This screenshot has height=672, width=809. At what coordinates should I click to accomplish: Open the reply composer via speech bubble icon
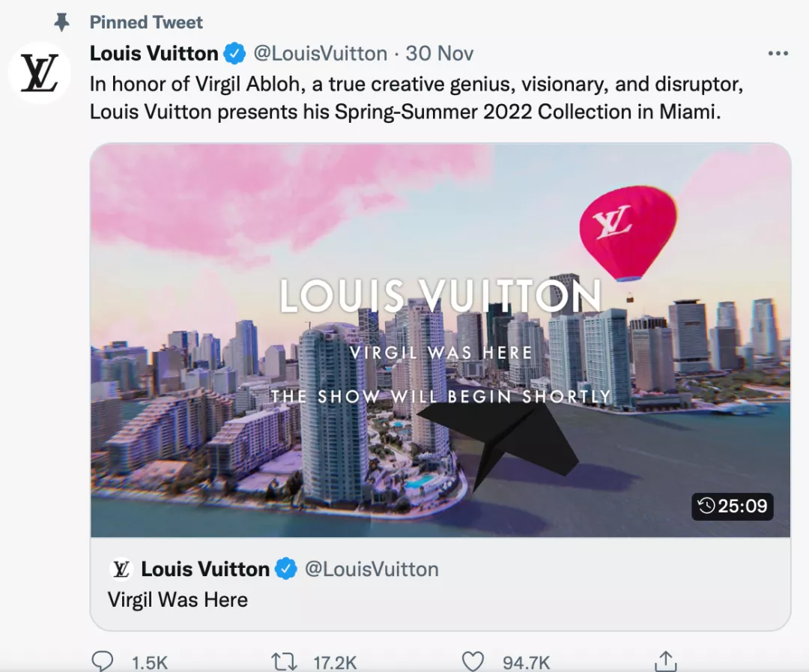(103, 660)
